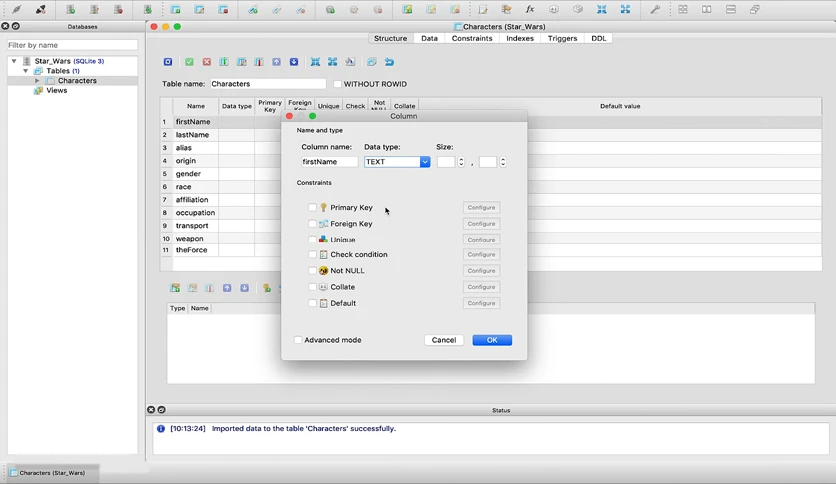The height and width of the screenshot is (484, 836).
Task: Rollback structure changes with red X icon
Action: (207, 62)
